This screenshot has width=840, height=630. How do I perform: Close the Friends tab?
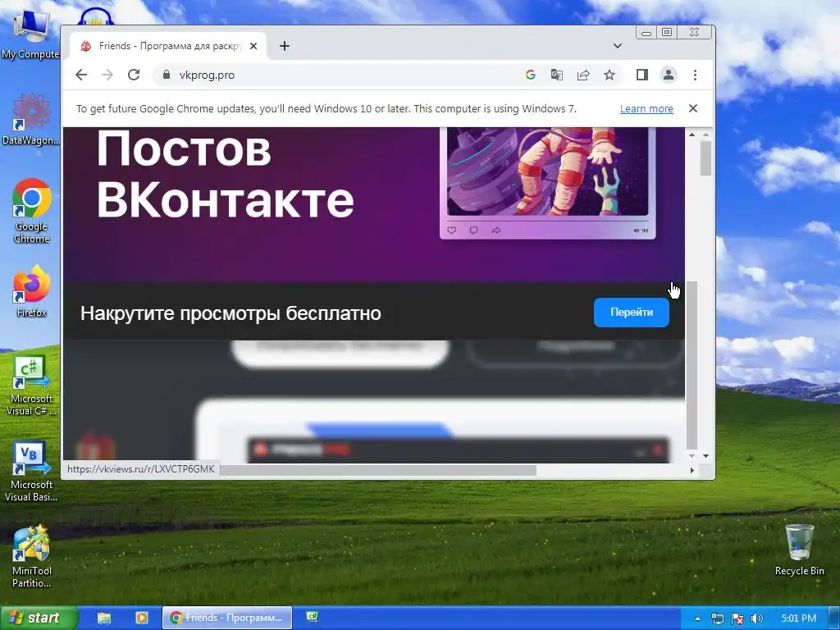point(253,46)
